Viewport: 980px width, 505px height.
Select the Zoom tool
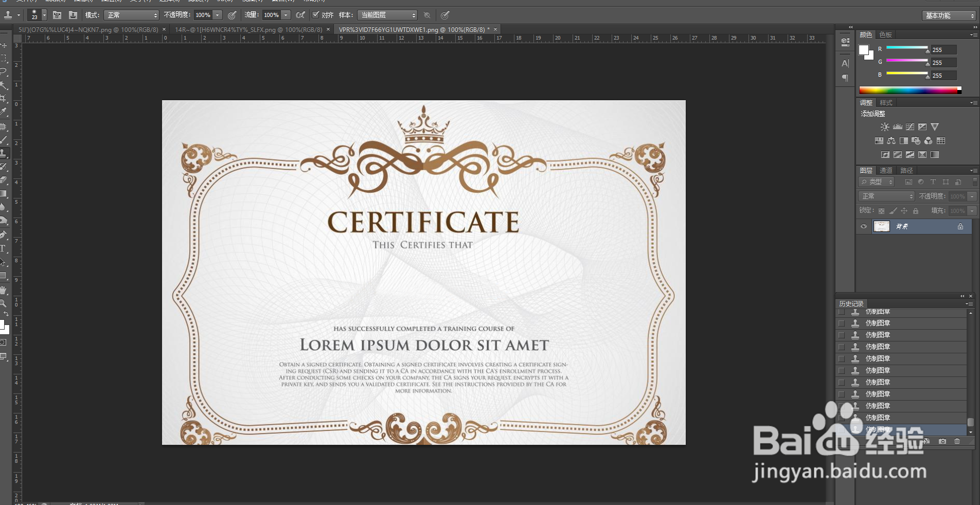tap(4, 303)
